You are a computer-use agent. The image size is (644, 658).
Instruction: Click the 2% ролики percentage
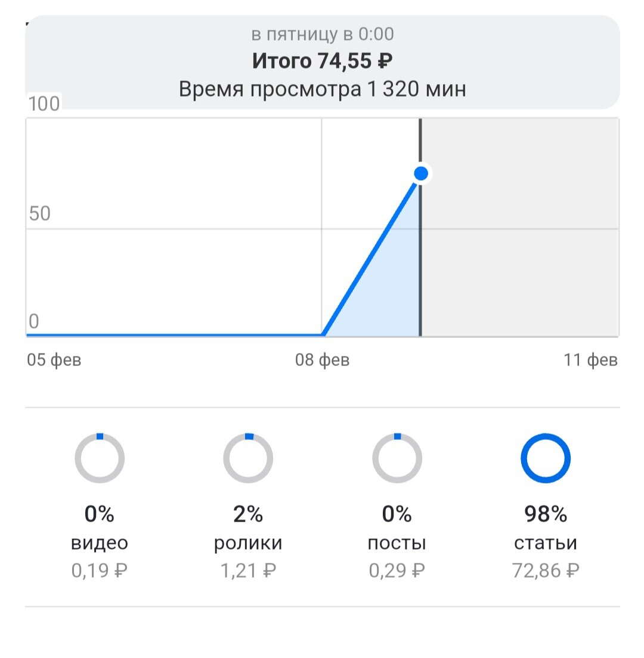(x=248, y=514)
